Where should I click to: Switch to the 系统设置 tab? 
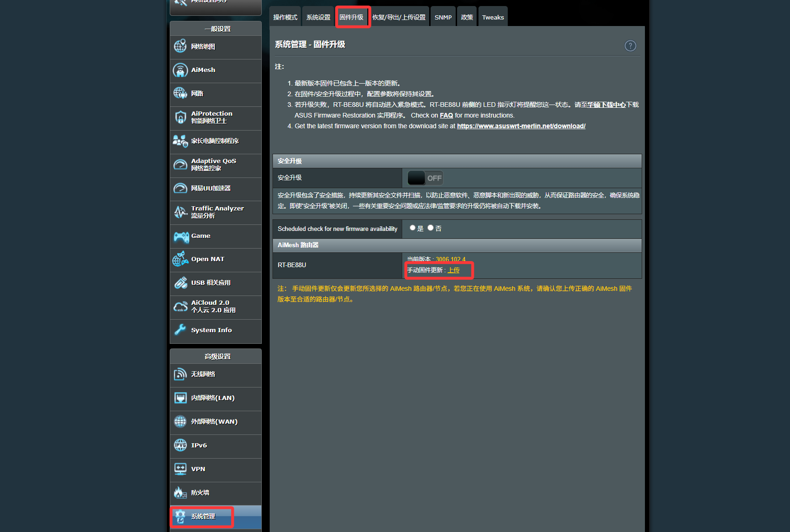pos(319,17)
